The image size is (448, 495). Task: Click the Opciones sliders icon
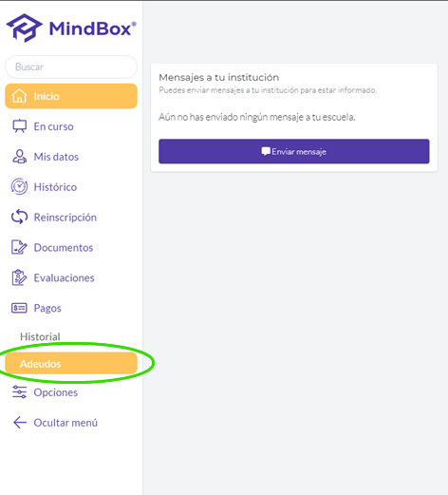click(x=19, y=392)
